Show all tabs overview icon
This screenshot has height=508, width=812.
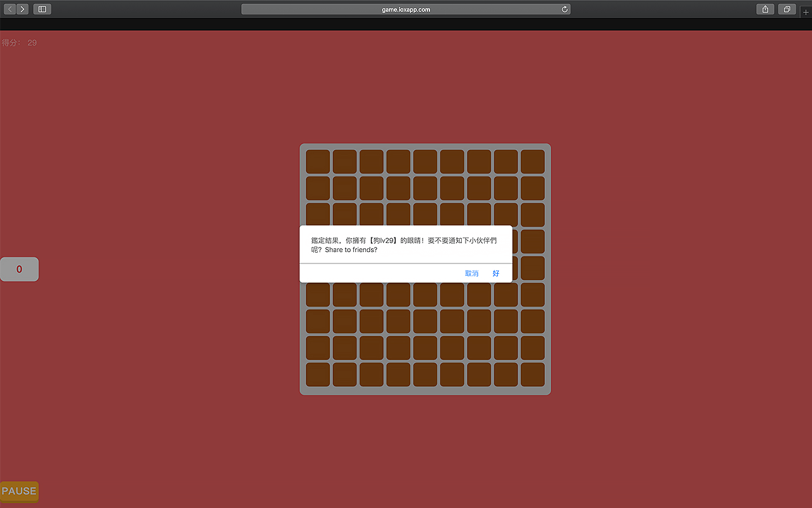787,9
